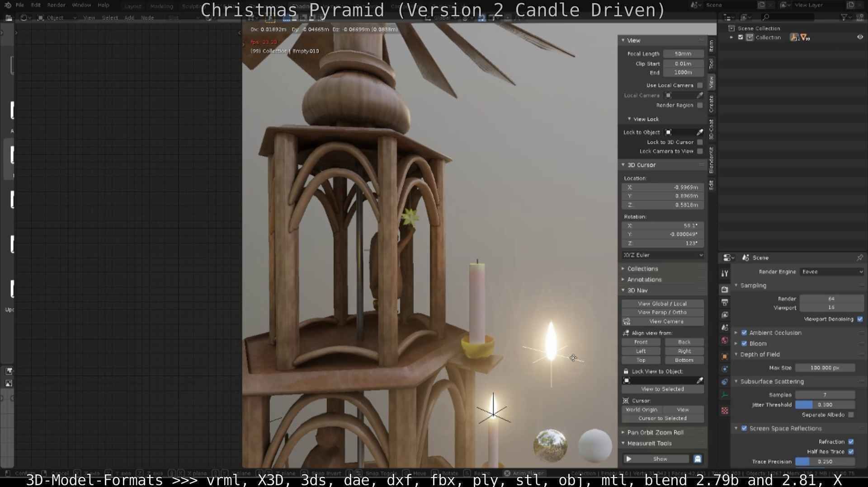Enable Lock to 3D Cursor checkbox

(700, 142)
